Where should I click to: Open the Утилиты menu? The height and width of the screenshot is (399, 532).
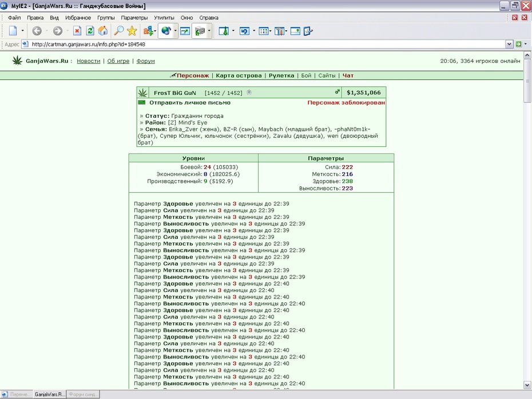(164, 18)
